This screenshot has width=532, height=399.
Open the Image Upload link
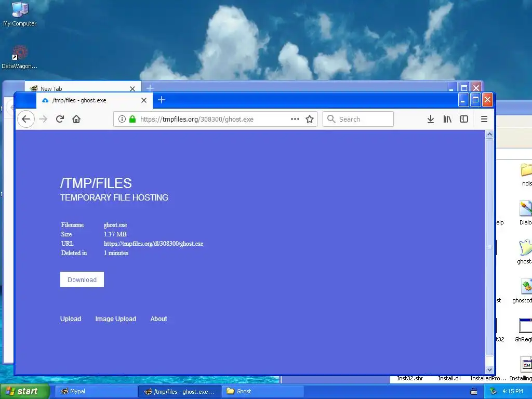pos(116,319)
